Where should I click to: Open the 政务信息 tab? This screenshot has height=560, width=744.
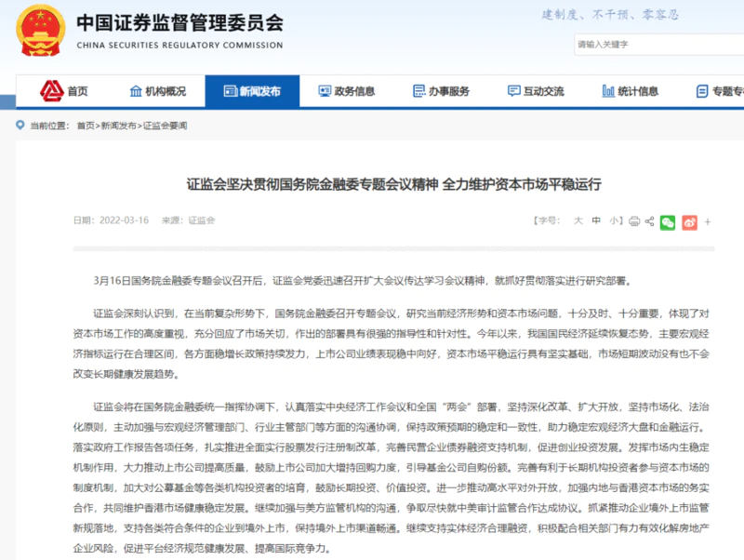point(346,91)
